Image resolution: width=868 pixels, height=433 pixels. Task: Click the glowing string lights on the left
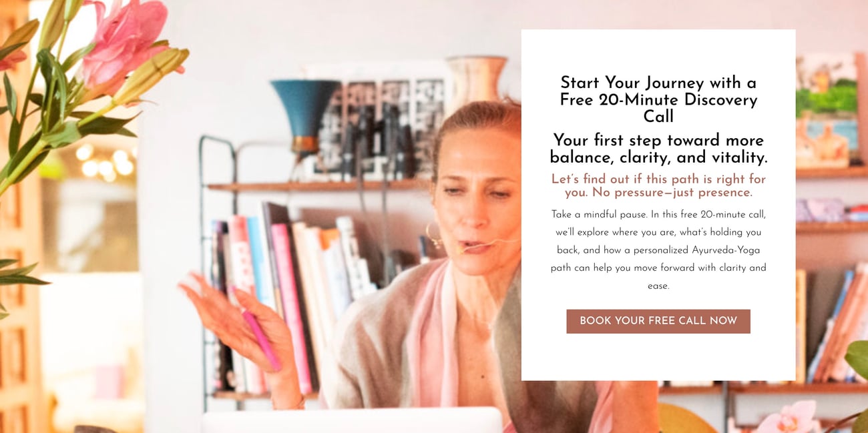[x=107, y=161]
